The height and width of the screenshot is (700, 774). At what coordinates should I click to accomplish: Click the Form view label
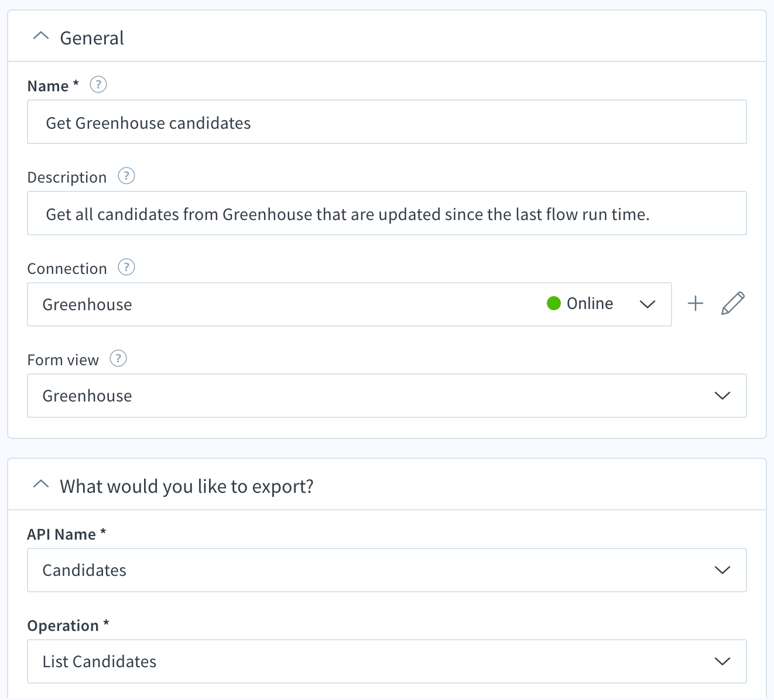(63, 360)
